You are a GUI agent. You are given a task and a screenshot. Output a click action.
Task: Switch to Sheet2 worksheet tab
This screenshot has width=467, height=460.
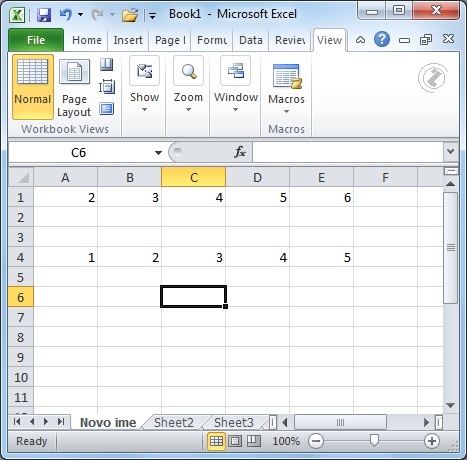tap(174, 422)
